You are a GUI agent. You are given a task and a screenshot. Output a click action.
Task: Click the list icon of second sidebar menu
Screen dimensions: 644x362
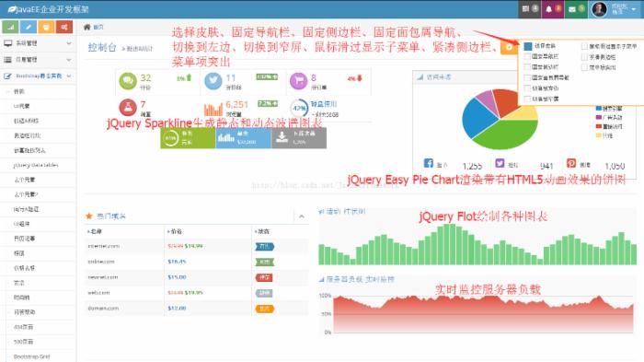[7, 60]
